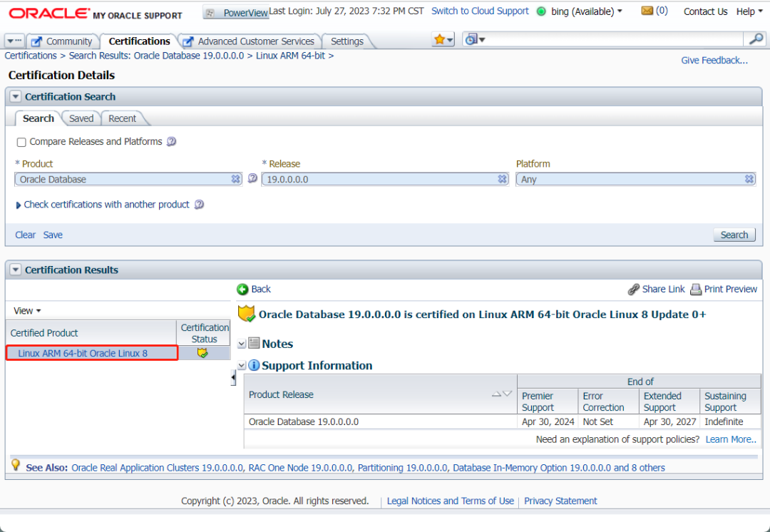Click Contact Us link
This screenshot has width=770, height=532.
[705, 11]
